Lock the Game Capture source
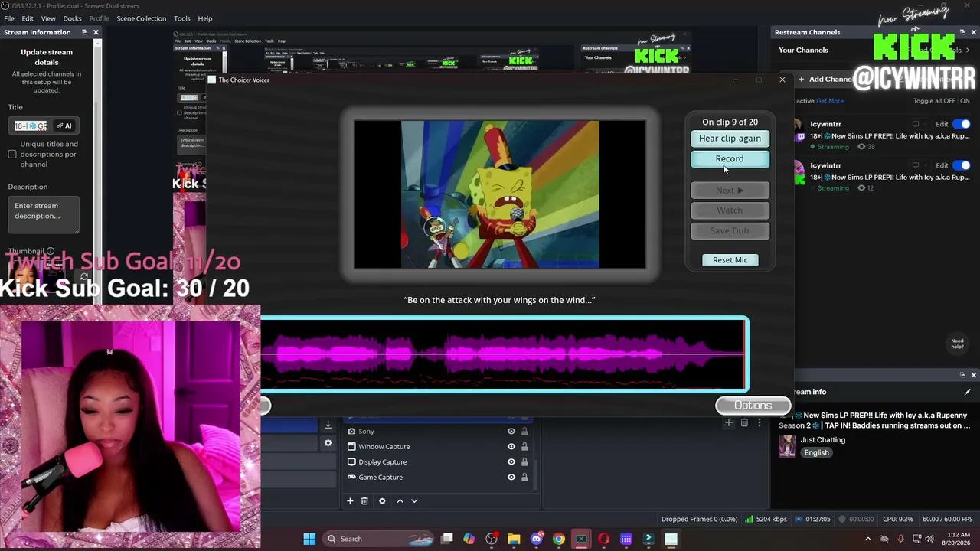The image size is (980, 551). click(524, 478)
